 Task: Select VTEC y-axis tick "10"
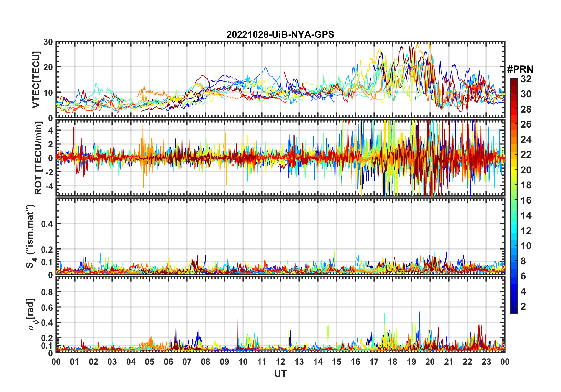pos(48,93)
